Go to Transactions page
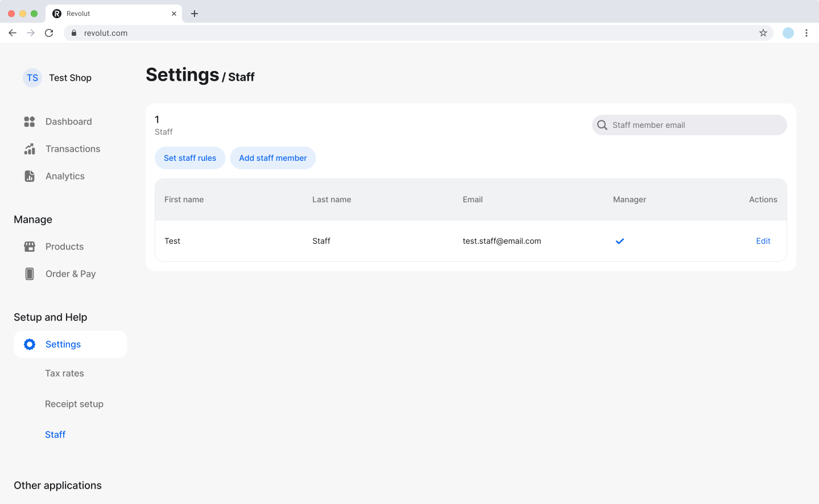Viewport: 819px width, 504px height. click(73, 149)
